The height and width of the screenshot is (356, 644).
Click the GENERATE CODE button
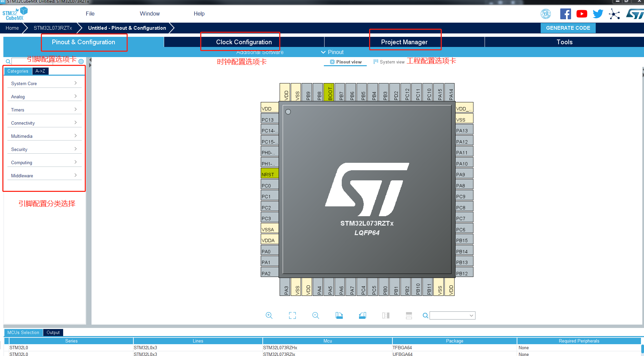tap(568, 28)
